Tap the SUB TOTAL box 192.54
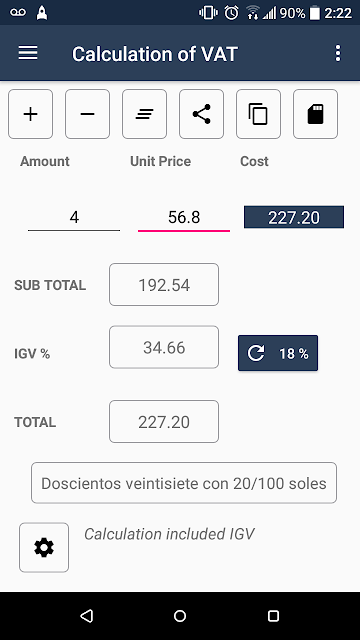The height and width of the screenshot is (640, 360). click(x=164, y=284)
